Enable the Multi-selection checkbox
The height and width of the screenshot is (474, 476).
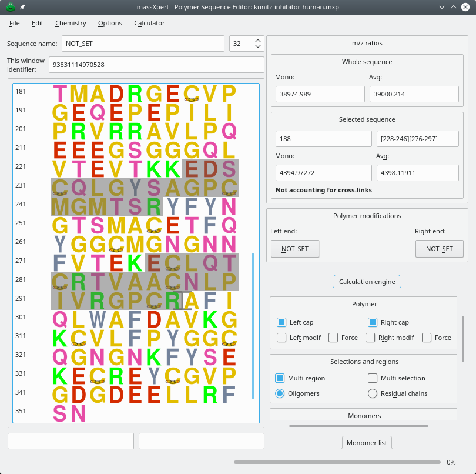click(373, 378)
